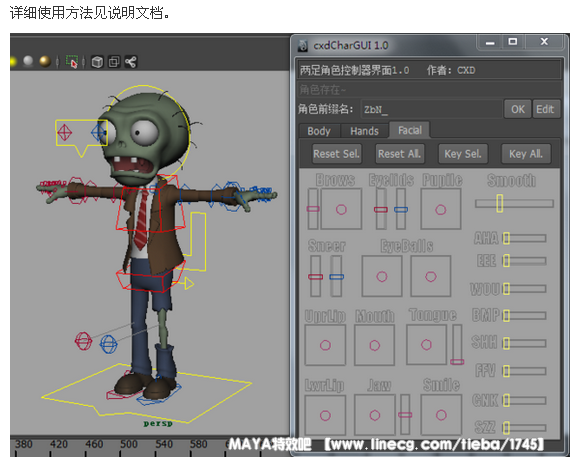Click timeline frame 500 marker
The height and width of the screenshot is (461, 578).
click(128, 444)
